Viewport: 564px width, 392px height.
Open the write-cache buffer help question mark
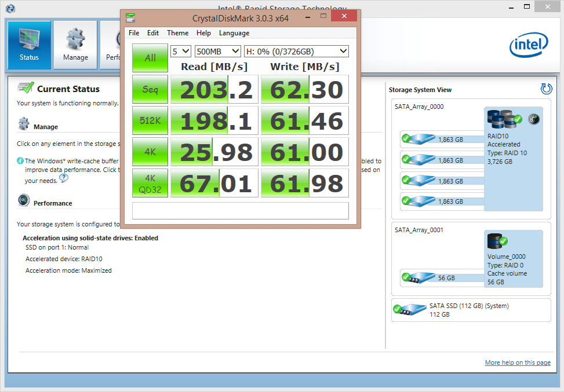tap(64, 179)
